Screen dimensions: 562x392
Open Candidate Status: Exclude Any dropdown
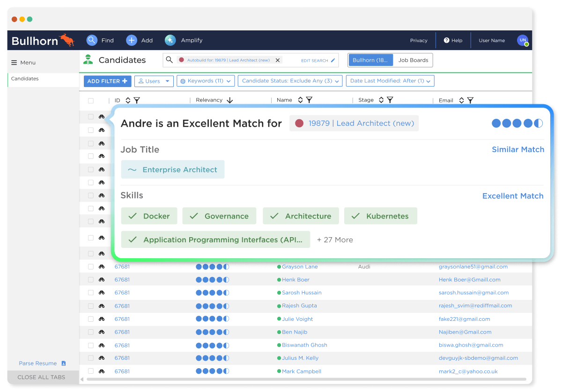coord(290,81)
